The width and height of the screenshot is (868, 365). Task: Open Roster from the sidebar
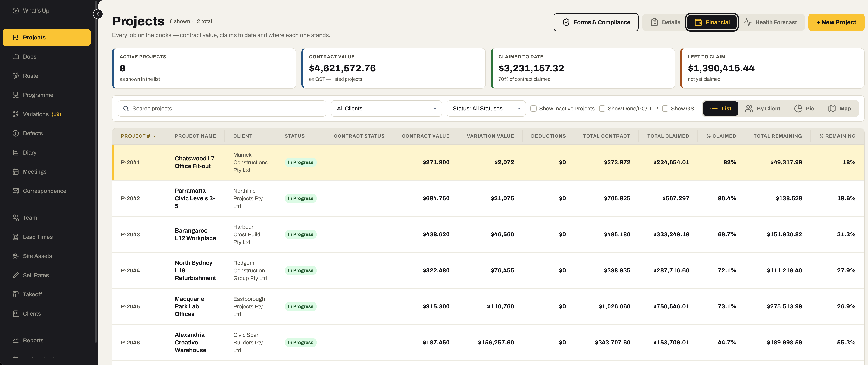(x=46, y=76)
